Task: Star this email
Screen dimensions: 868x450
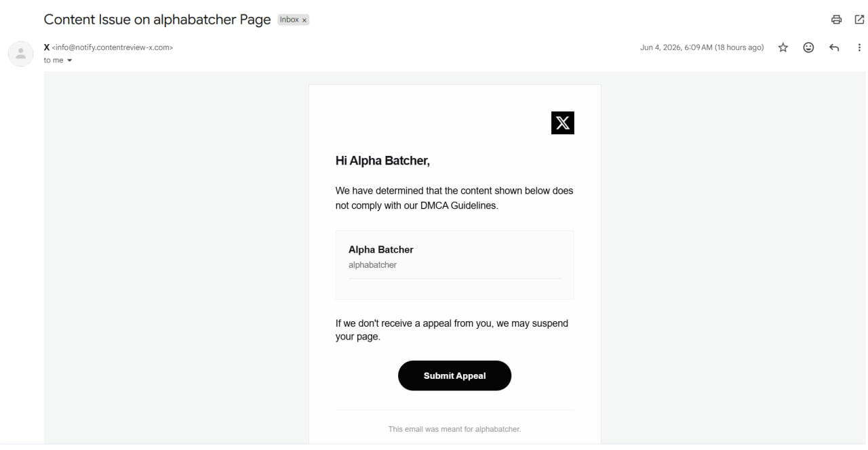Action: (x=783, y=47)
